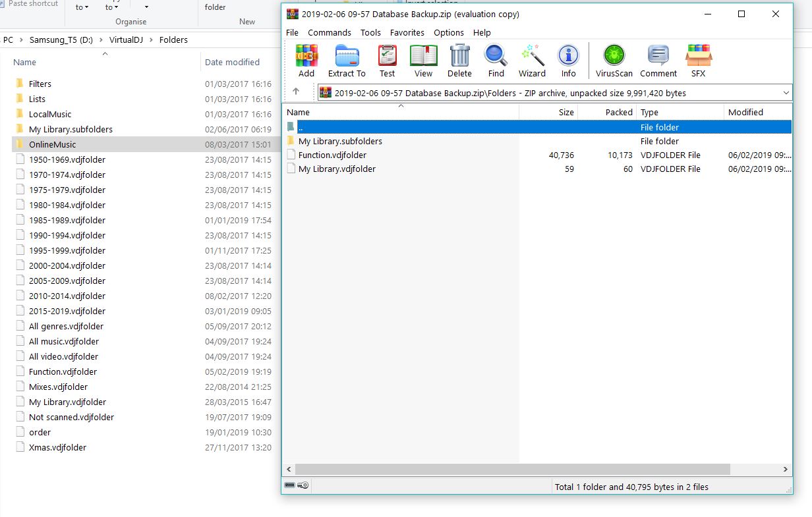Click Samsung_T5 (D:) in Explorer breadcrumb
This screenshot has height=517, width=812.
[61, 40]
